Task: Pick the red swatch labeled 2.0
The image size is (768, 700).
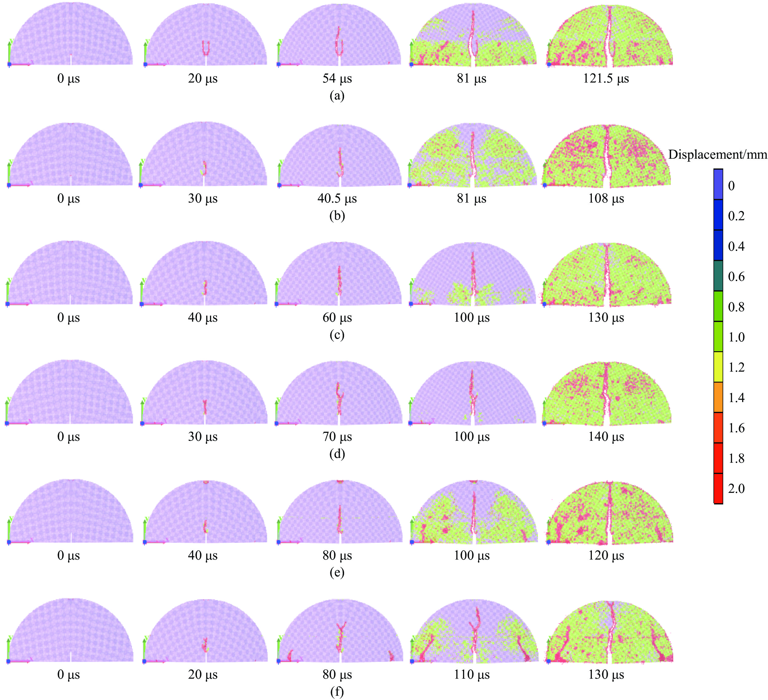Action: coord(718,489)
